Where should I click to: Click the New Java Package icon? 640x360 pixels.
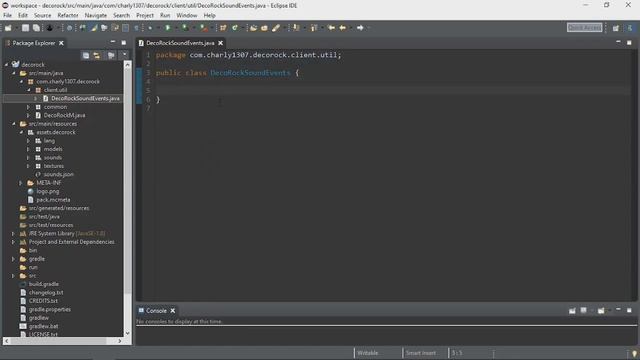[x=223, y=28]
